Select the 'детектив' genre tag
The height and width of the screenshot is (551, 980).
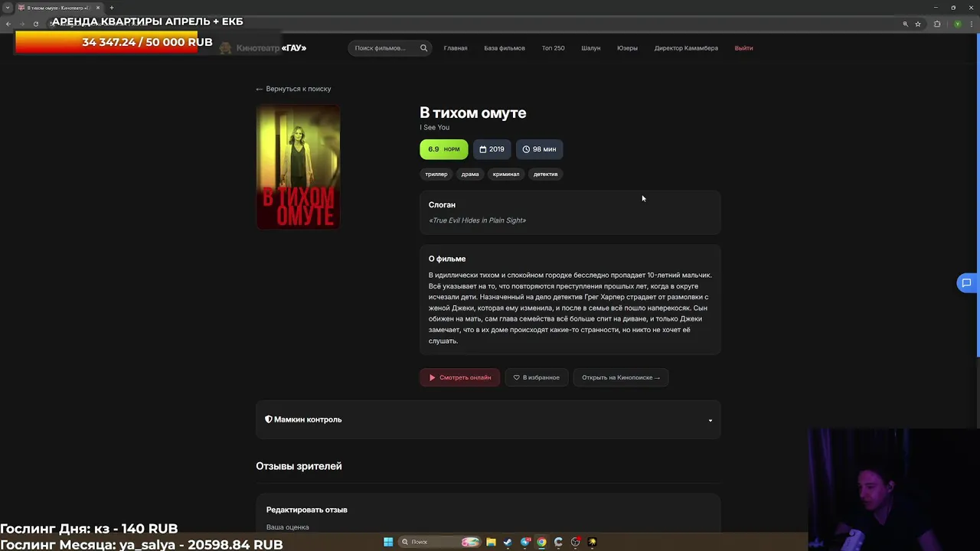pyautogui.click(x=546, y=174)
